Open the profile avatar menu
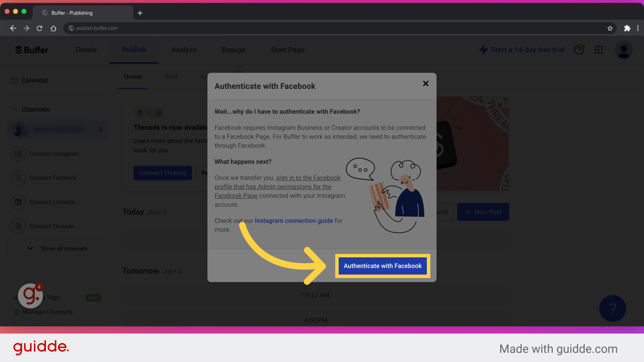The image size is (644, 362). tap(624, 50)
